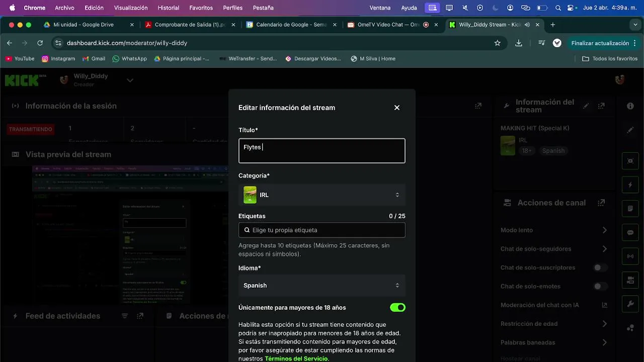
Task: Open Spotlight search in macOS menu bar
Action: [558, 8]
